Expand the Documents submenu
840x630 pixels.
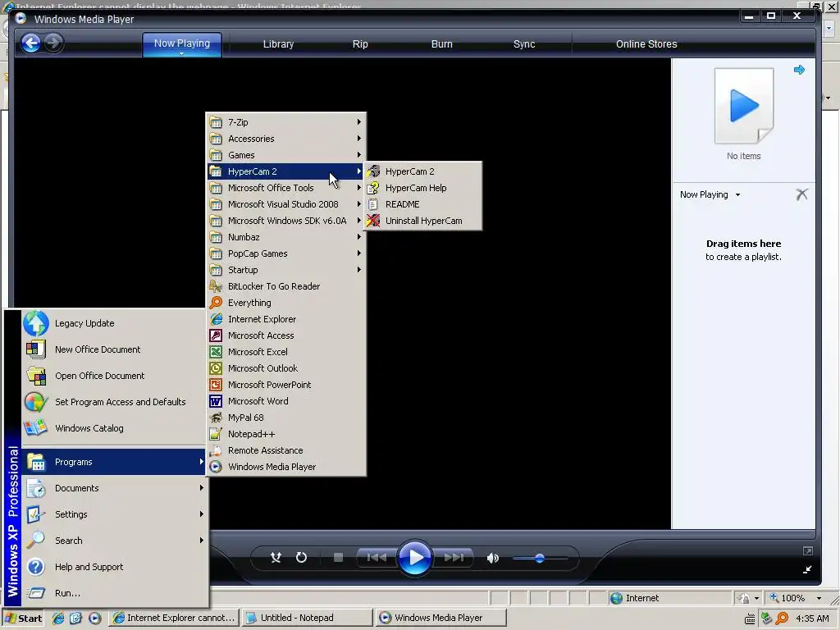[x=114, y=488]
